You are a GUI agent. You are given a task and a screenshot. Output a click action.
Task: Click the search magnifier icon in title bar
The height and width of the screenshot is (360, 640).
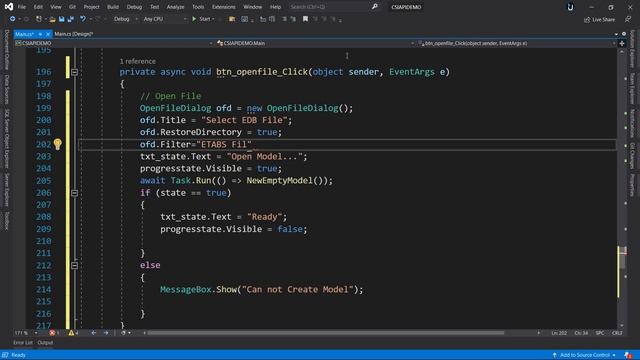[374, 7]
